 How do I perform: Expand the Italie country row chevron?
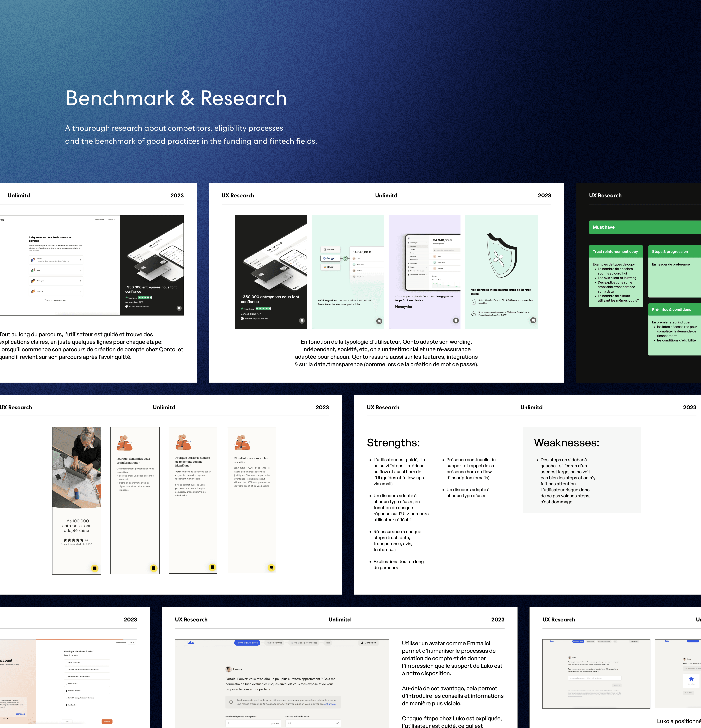tap(80, 270)
